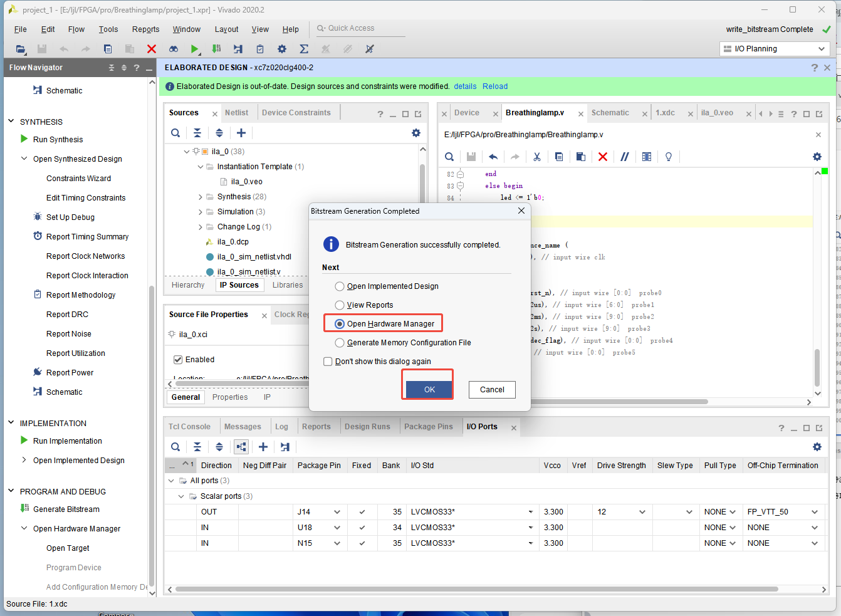Open the Reports menu
Viewport: 841px width, 616px height.
[145, 29]
